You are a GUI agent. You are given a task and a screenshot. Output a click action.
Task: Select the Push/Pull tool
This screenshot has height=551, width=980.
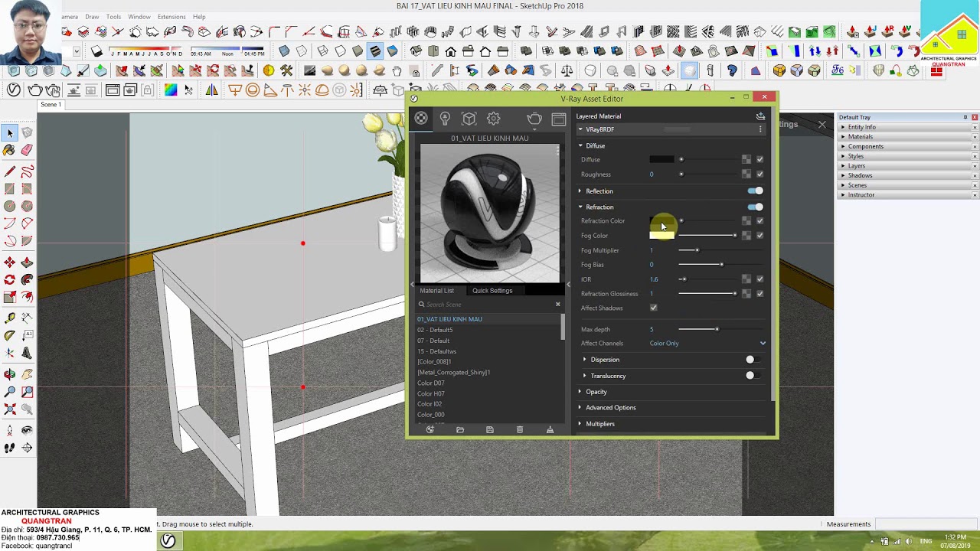[x=27, y=262]
